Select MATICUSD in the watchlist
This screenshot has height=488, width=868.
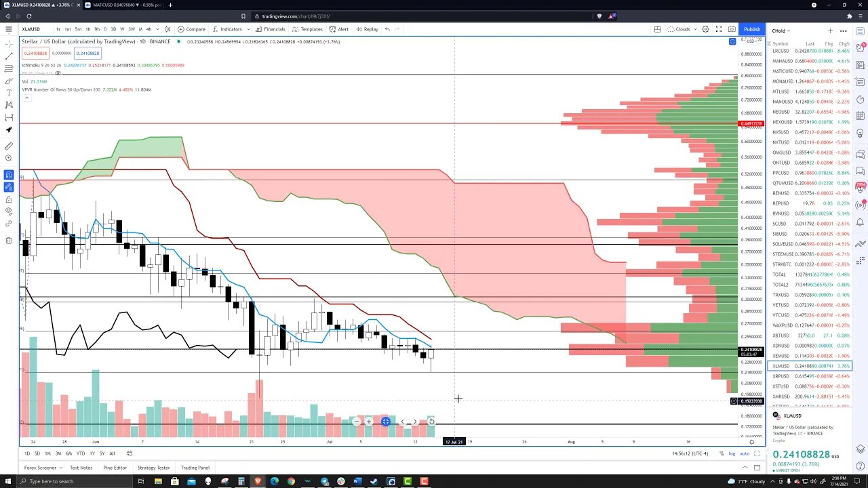810,71
